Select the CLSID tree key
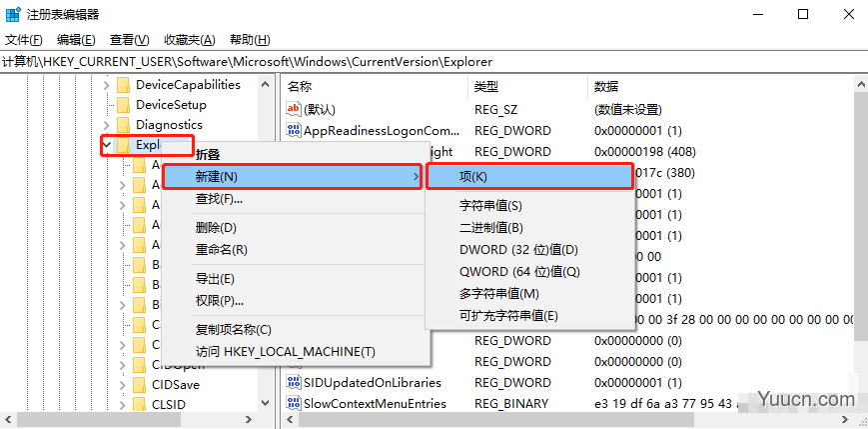Viewport: 868px width, 429px height. [169, 404]
